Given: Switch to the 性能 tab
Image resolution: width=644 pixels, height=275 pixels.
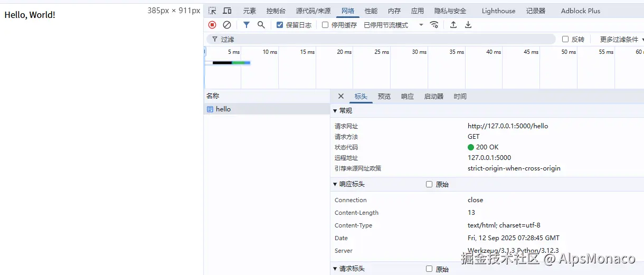Looking at the screenshot, I should [x=371, y=11].
